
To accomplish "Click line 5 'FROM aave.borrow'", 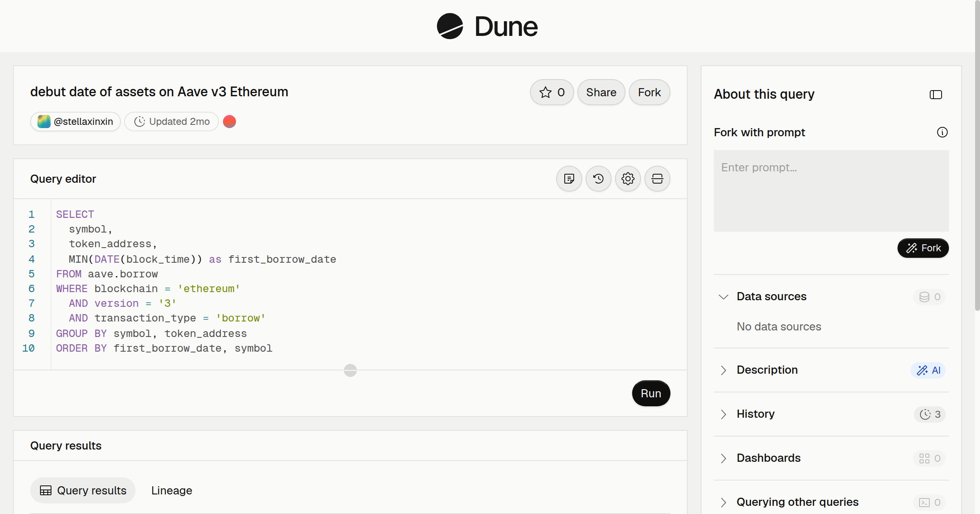I will click(x=107, y=274).
